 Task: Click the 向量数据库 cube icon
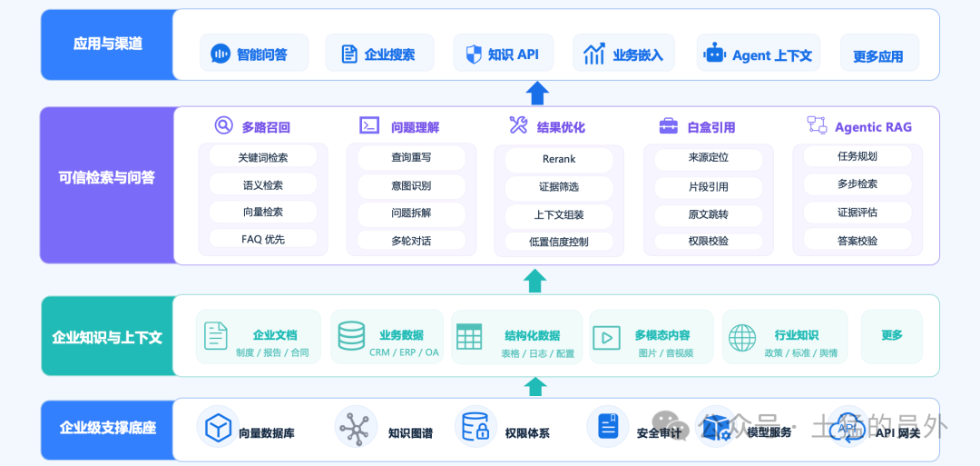(218, 427)
